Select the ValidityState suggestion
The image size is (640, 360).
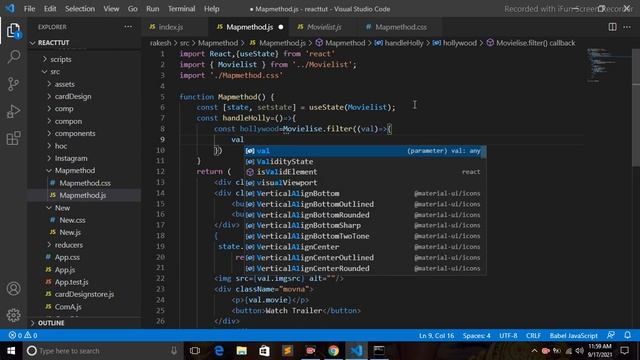365,162
